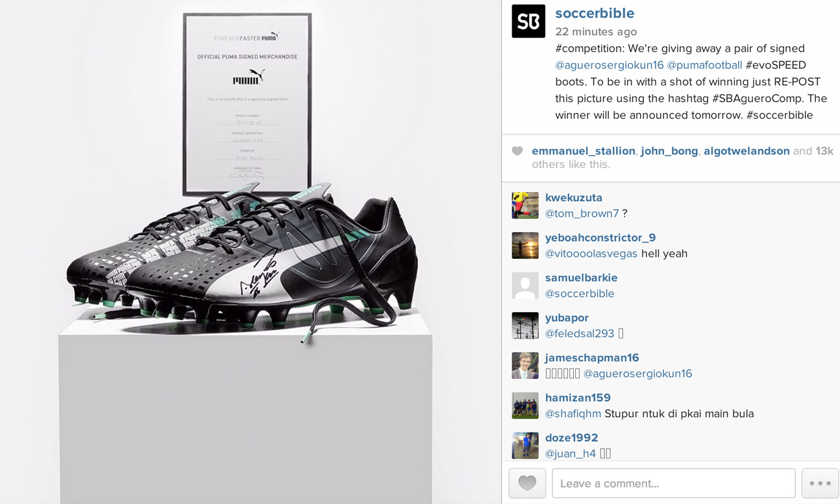
Task: Click the @shafiqhm mention
Action: (x=573, y=414)
